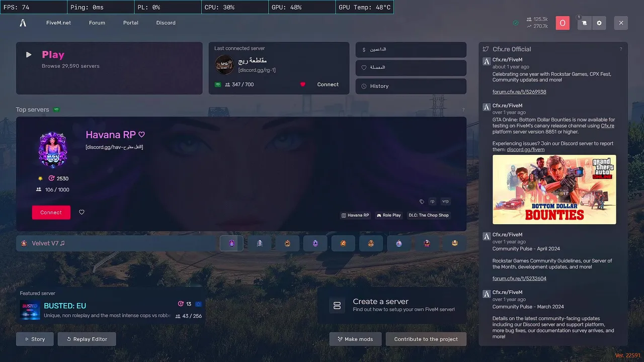Click the Play triangle icon
644x362 pixels.
tap(29, 55)
